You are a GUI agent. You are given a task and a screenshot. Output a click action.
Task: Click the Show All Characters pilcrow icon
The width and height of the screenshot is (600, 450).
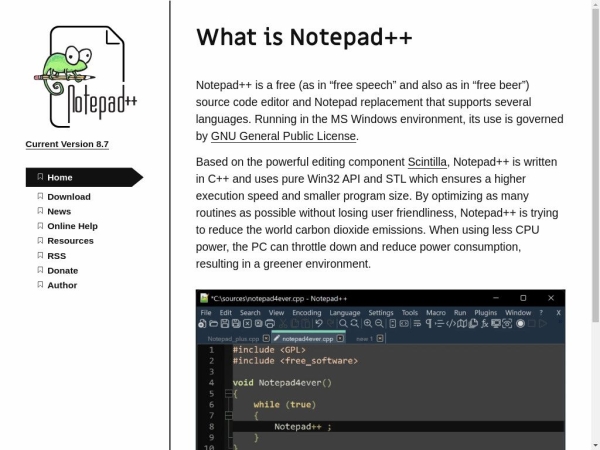(x=429, y=324)
